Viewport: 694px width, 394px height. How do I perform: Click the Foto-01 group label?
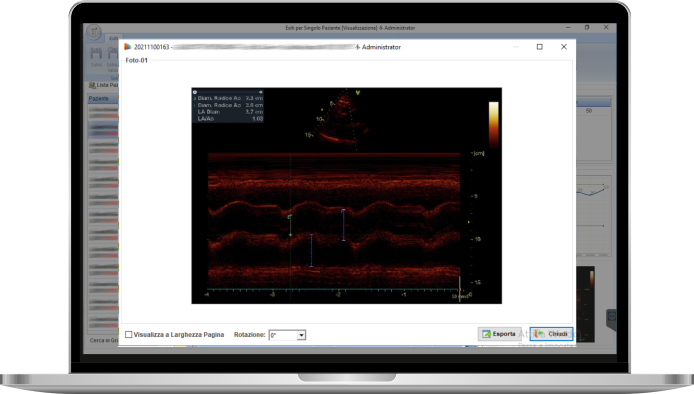136,60
